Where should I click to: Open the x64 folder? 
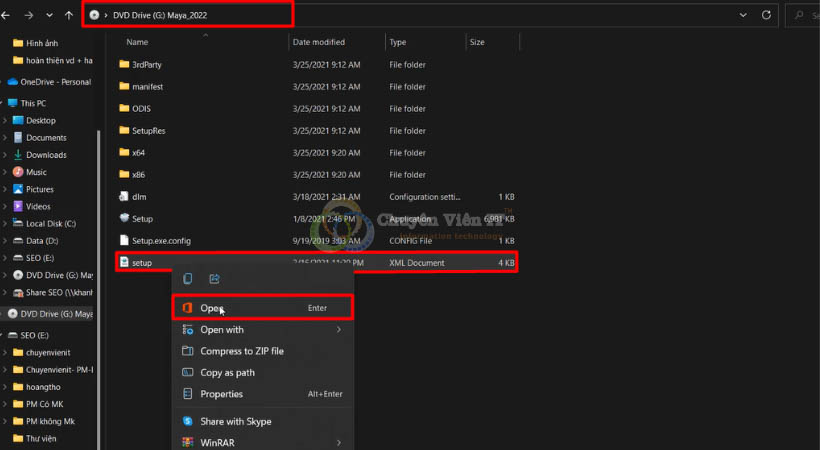tap(138, 152)
